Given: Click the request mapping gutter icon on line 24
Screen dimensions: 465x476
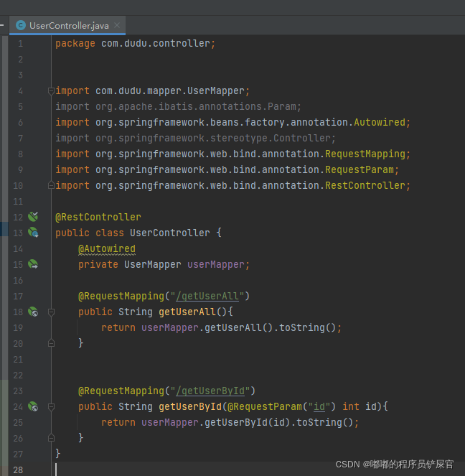Looking at the screenshot, I should click(x=33, y=406).
